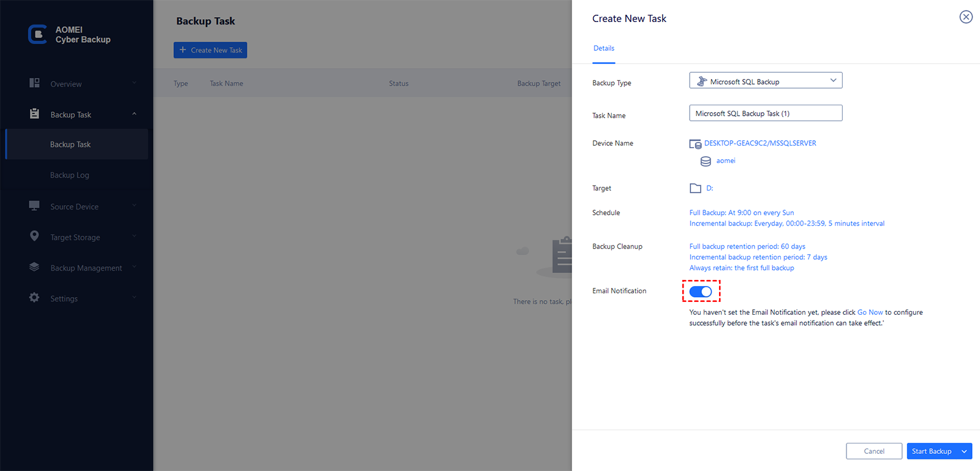The width and height of the screenshot is (980, 471).
Task: Click the folder icon beside target D:
Action: [695, 189]
